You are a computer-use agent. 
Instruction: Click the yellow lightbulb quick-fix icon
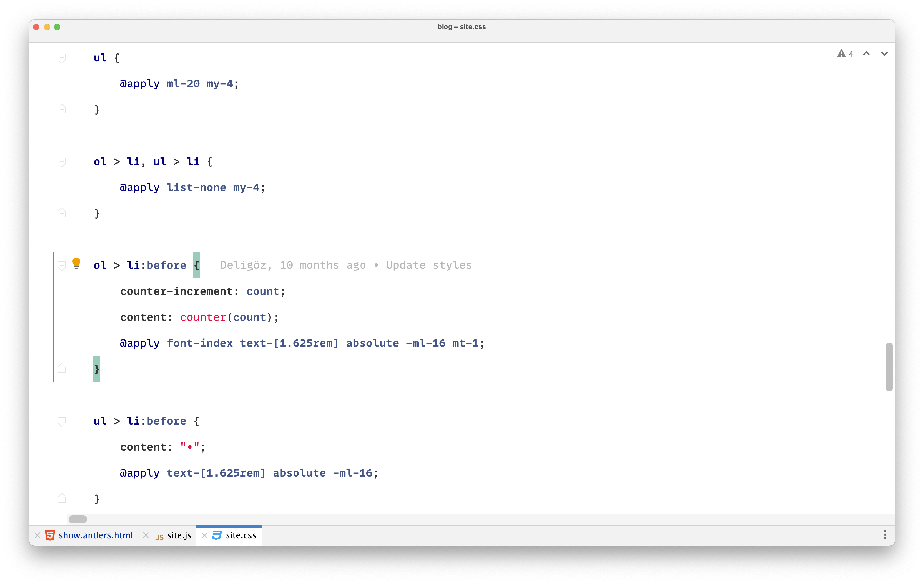76,263
